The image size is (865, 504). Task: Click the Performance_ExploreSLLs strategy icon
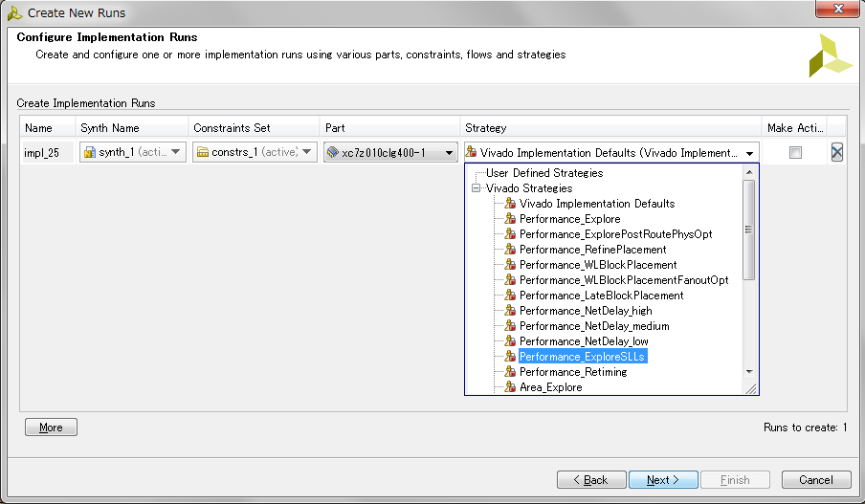[510, 357]
